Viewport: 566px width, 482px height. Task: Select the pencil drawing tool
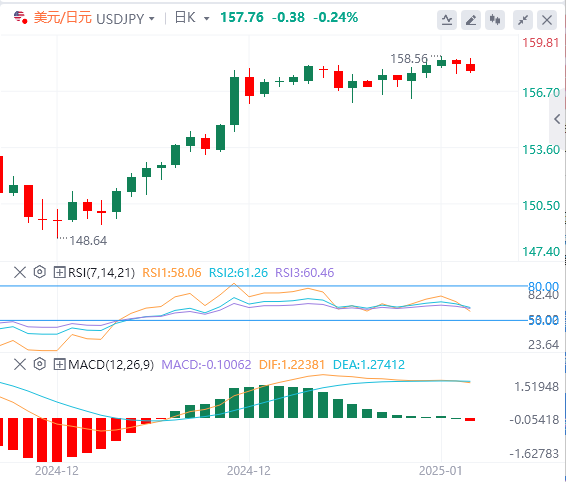coord(471,20)
